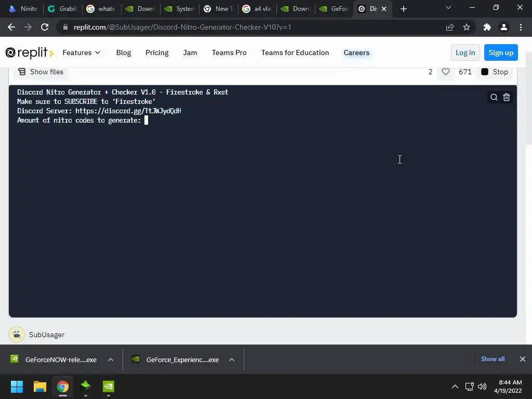Click the console input after 'generate:'

(146, 120)
